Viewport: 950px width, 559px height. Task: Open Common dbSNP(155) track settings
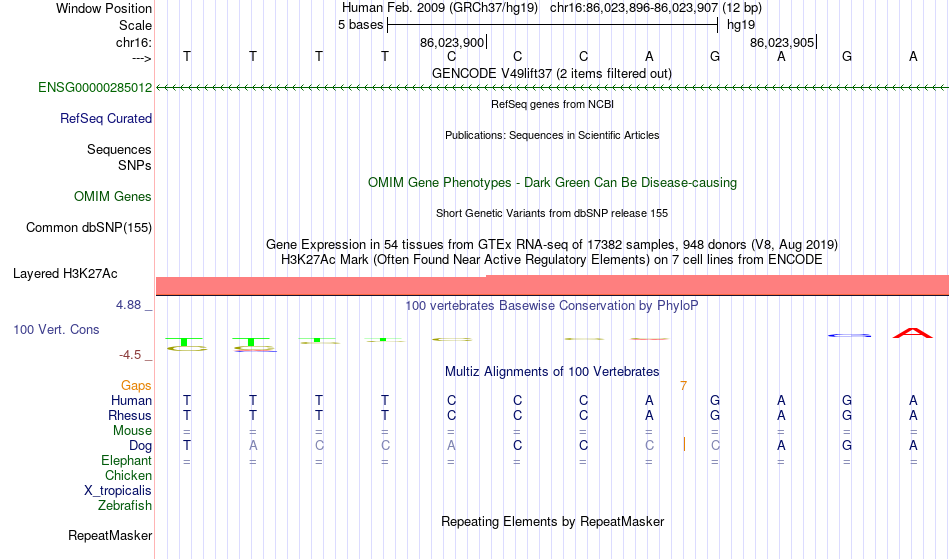coord(89,228)
